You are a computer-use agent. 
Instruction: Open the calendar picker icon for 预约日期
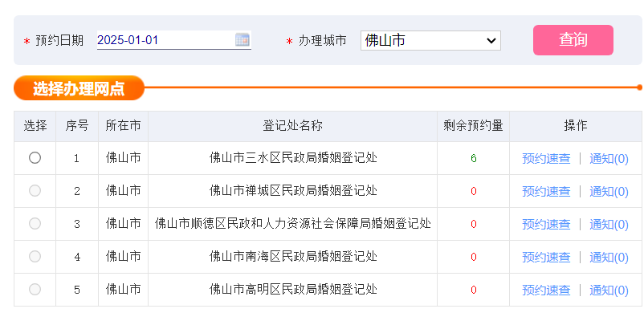[x=242, y=39]
